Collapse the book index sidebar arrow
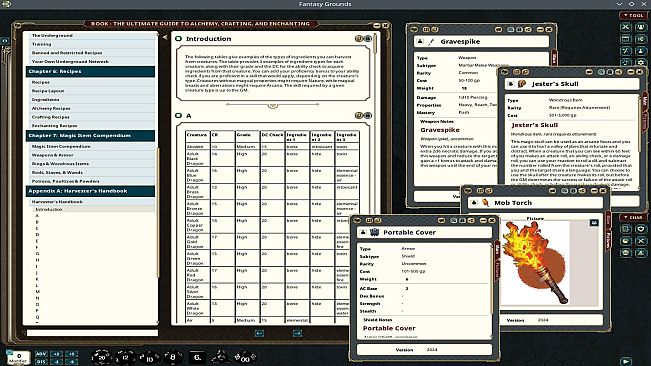 (165, 37)
